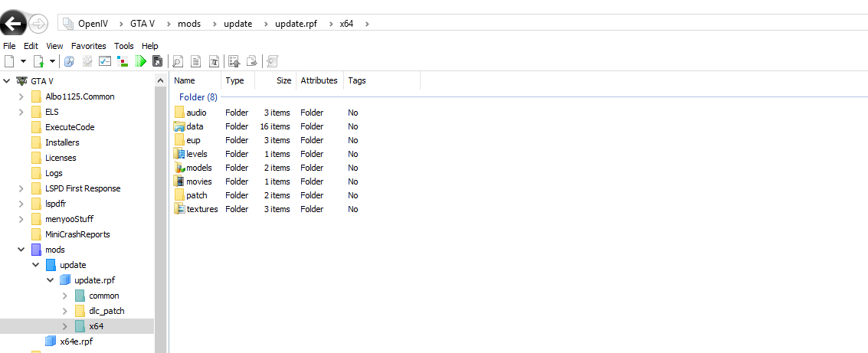This screenshot has height=353, width=868.
Task: Expand the lspdfr tree folder
Action: (21, 204)
